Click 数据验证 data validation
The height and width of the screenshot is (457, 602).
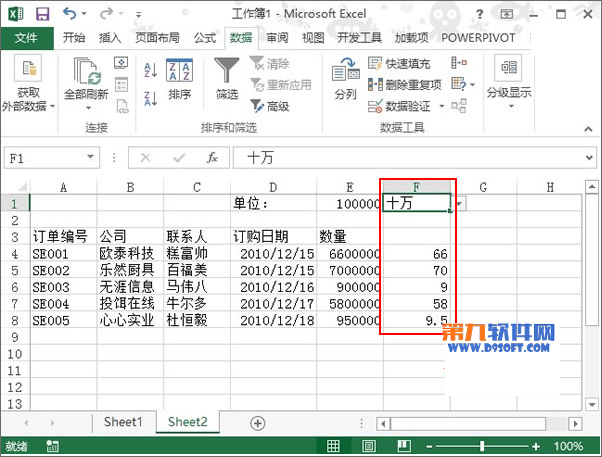[x=399, y=106]
